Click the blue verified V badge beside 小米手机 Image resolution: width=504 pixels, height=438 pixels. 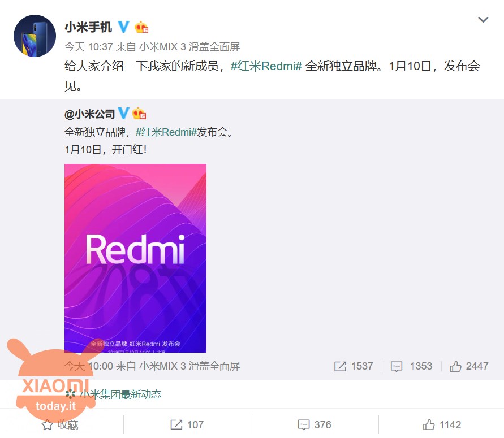pyautogui.click(x=123, y=27)
